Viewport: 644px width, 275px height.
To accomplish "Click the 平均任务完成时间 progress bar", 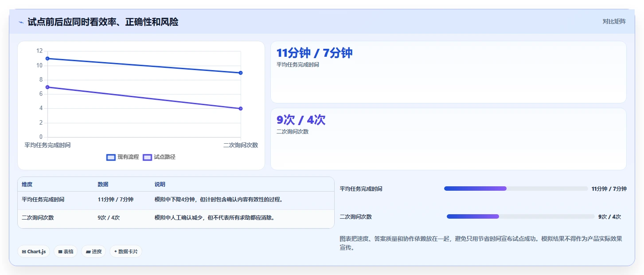I will pos(516,189).
